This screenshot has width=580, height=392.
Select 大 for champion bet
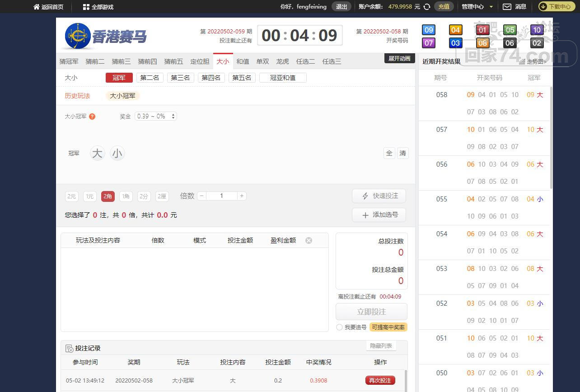97,154
